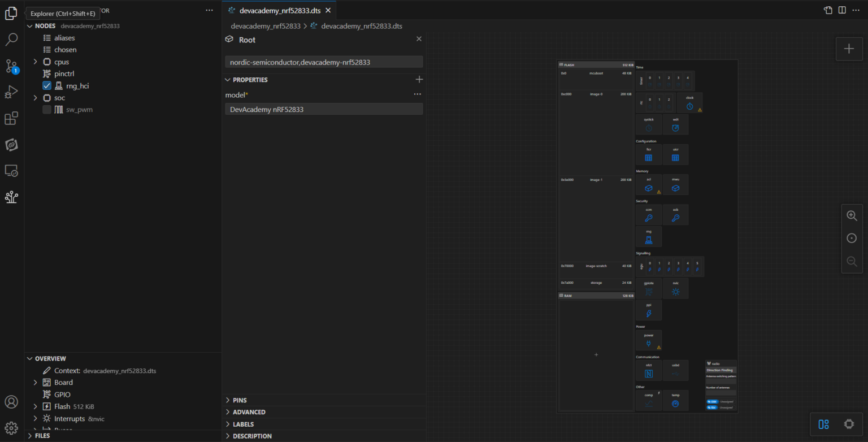Screen dimensions: 868x442
Task: Open the editor More Actions menu
Action: coord(856,10)
